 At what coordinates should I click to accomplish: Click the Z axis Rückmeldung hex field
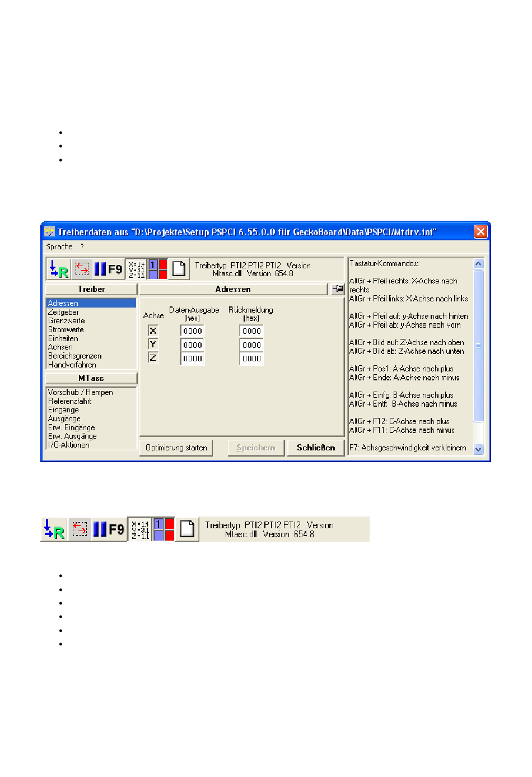coord(252,359)
